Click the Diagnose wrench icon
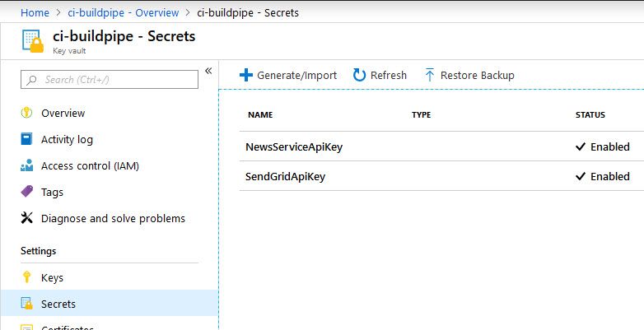This screenshot has height=330, width=644. pyautogui.click(x=26, y=218)
